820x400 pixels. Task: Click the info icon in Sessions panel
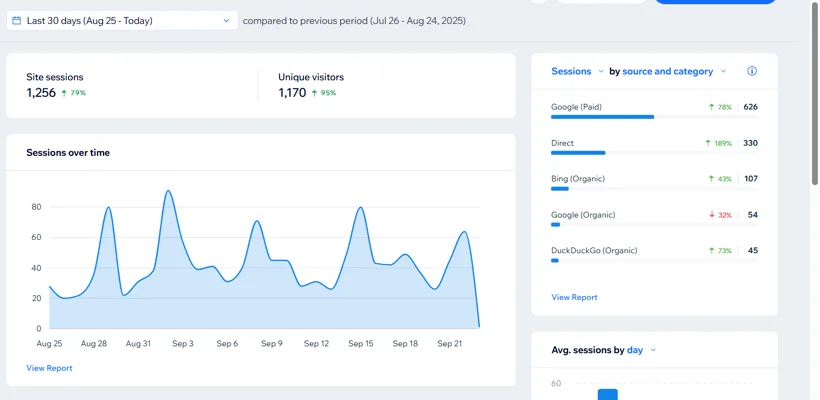pyautogui.click(x=752, y=71)
